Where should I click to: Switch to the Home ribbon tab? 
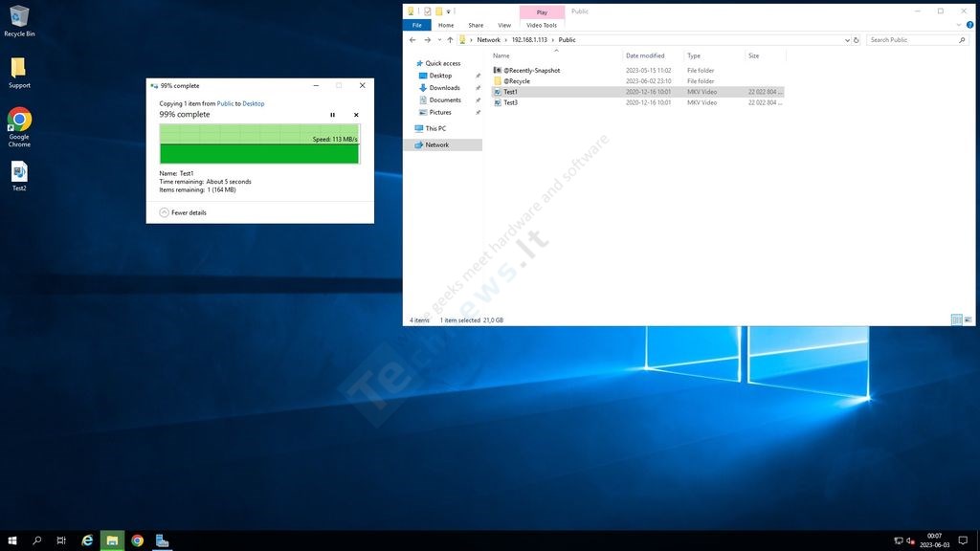point(446,25)
